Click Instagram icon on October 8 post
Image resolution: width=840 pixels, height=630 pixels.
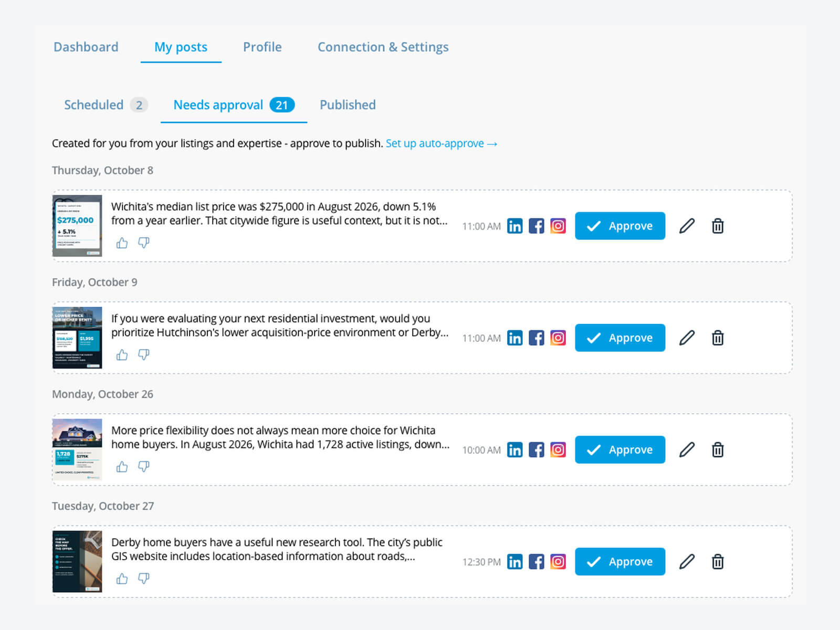pyautogui.click(x=558, y=226)
